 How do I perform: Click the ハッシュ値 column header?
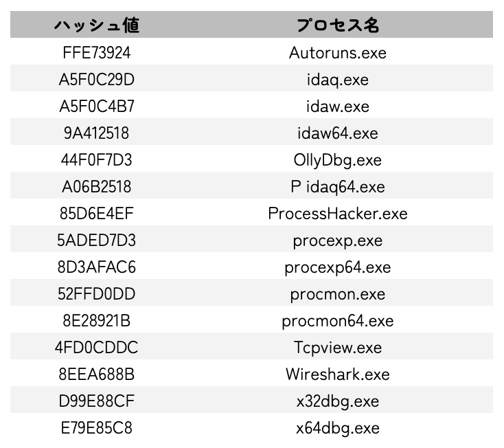tap(96, 25)
